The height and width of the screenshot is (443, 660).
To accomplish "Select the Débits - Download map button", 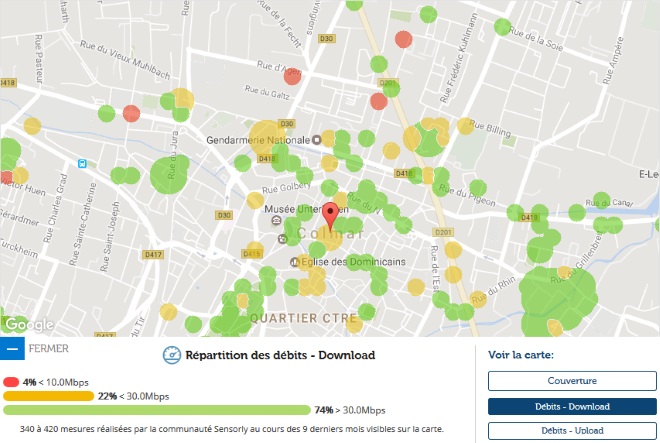I will click(572, 407).
